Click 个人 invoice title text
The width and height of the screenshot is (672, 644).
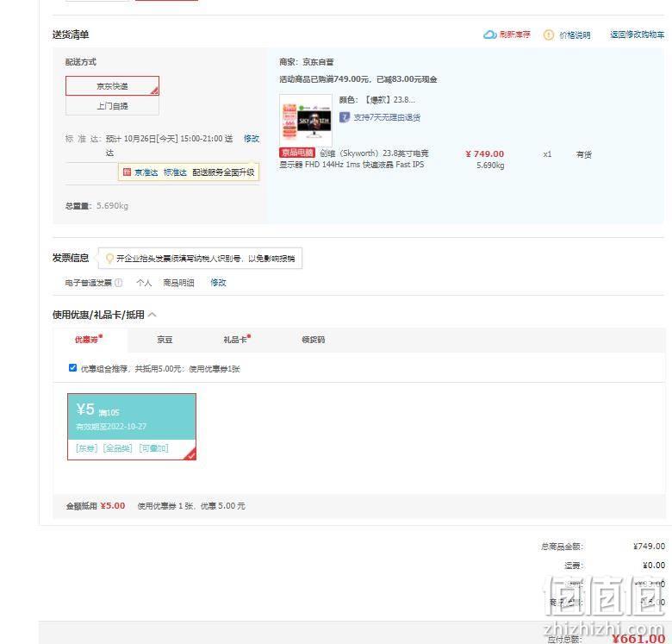[x=144, y=283]
